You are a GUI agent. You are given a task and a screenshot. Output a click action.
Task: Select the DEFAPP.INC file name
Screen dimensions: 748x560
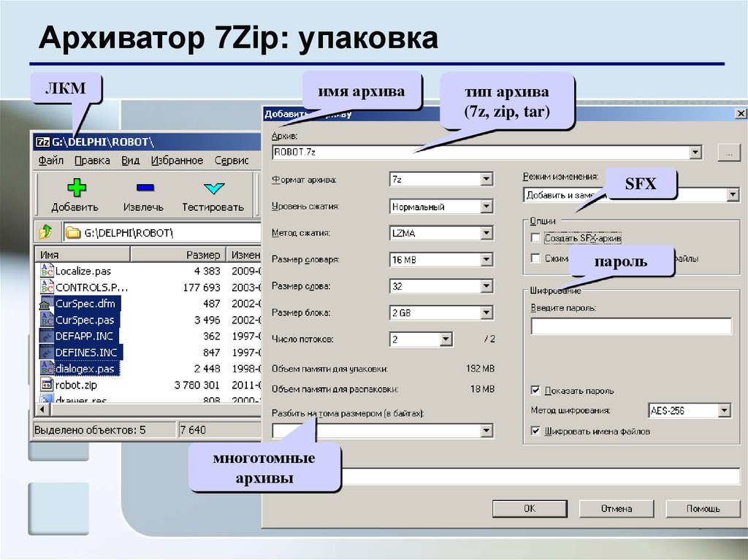pos(84,337)
